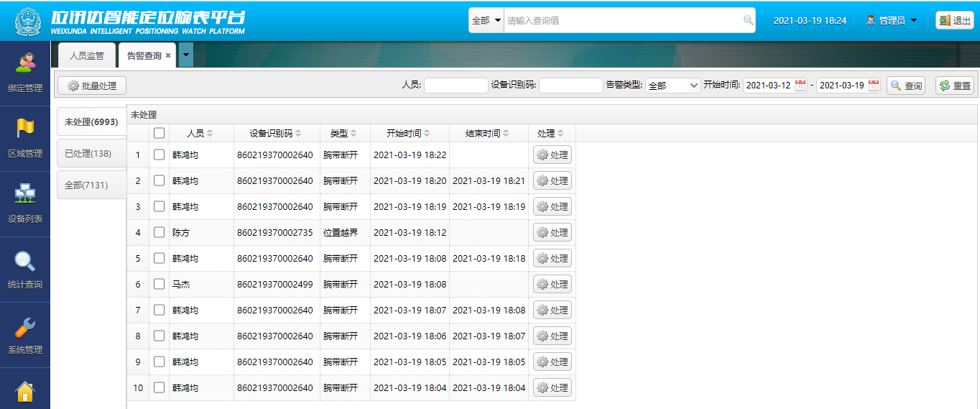
Task: Open 区域管理 flag icon
Action: [x=25, y=129]
